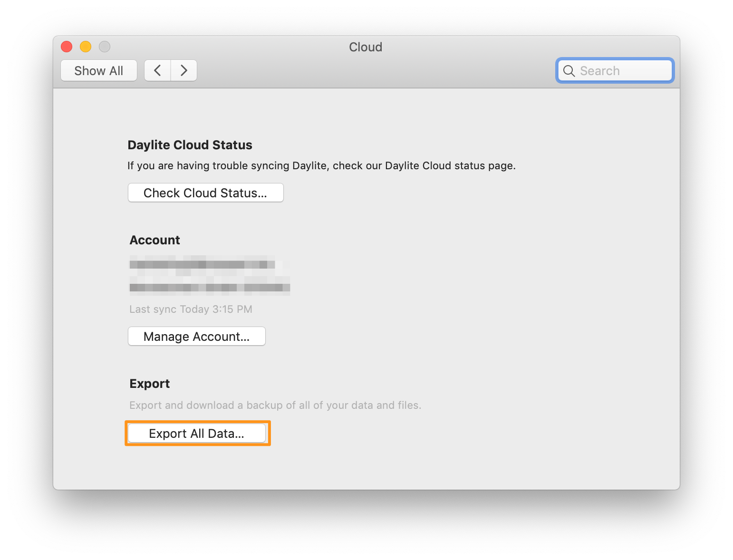The width and height of the screenshot is (733, 560).
Task: Click Export All Data button
Action: 197,434
